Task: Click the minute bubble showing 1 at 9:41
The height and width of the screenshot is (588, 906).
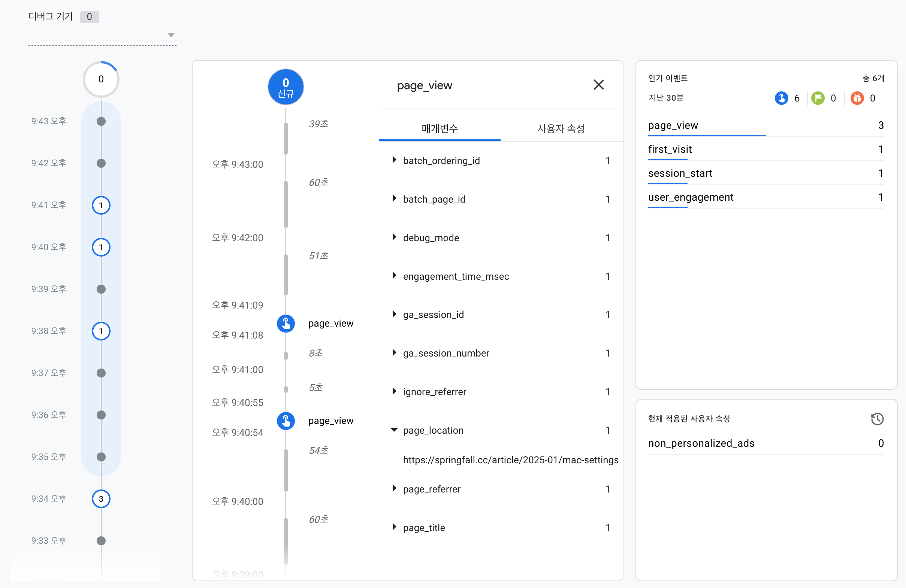Action: coord(100,205)
